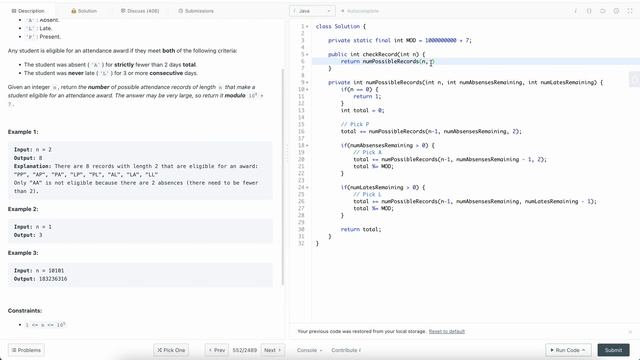Viewport: 640px width, 360px height.
Task: Collapse numAbsensesRemaining if-block fold arrow line 18
Action: click(307, 145)
